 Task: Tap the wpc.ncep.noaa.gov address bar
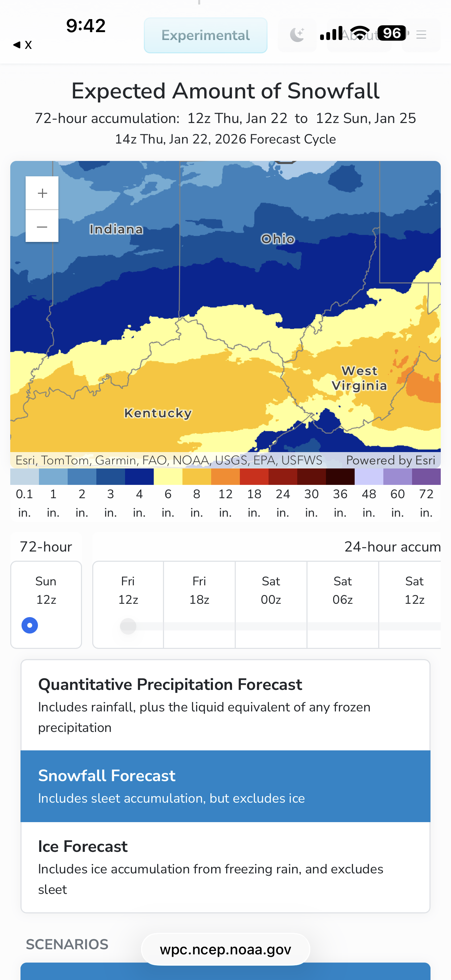[x=225, y=949]
